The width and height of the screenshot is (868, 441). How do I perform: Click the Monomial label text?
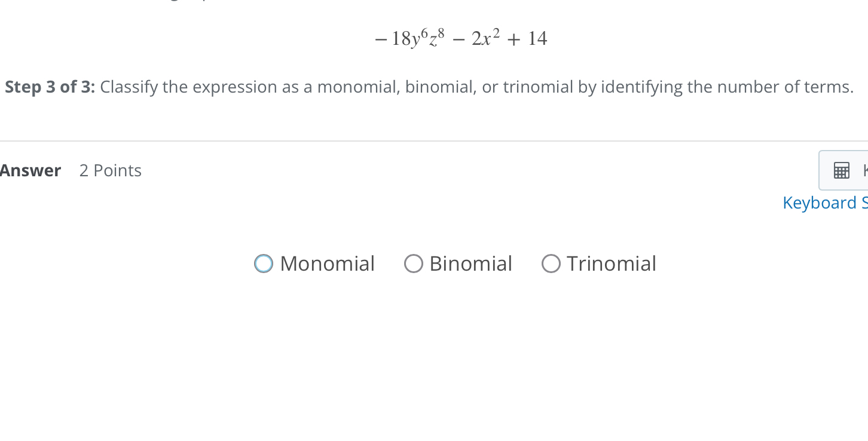tap(327, 263)
